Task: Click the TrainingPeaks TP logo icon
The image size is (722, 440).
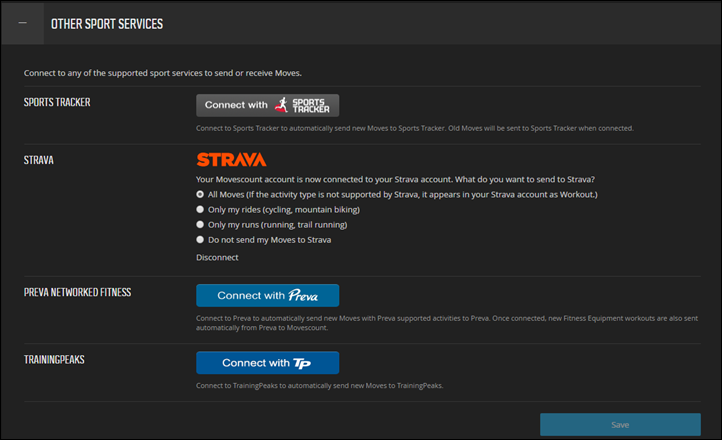Action: pos(303,362)
